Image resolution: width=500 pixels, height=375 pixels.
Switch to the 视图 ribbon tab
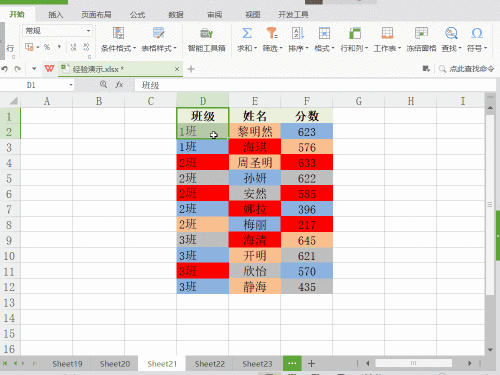tap(253, 15)
